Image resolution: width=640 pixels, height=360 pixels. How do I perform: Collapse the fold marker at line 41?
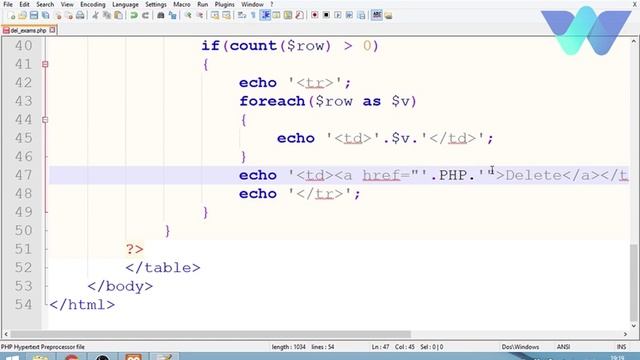tap(45, 64)
